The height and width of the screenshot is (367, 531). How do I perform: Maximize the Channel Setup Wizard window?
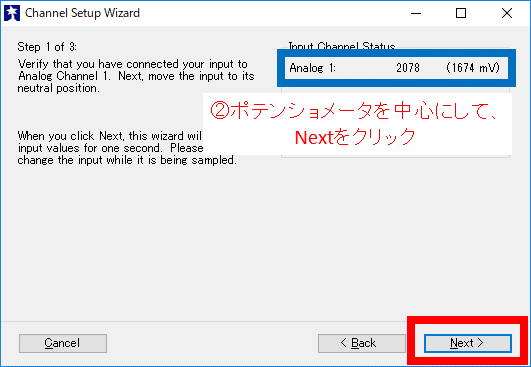(x=461, y=13)
